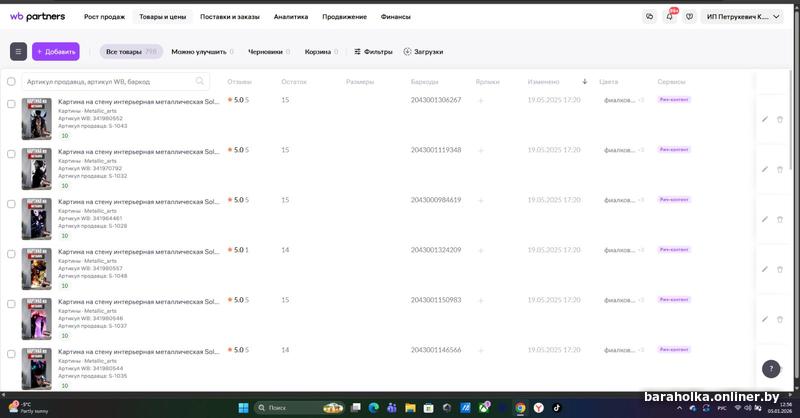The image size is (800, 418).
Task: Switch to the Черновики tab
Action: click(266, 51)
